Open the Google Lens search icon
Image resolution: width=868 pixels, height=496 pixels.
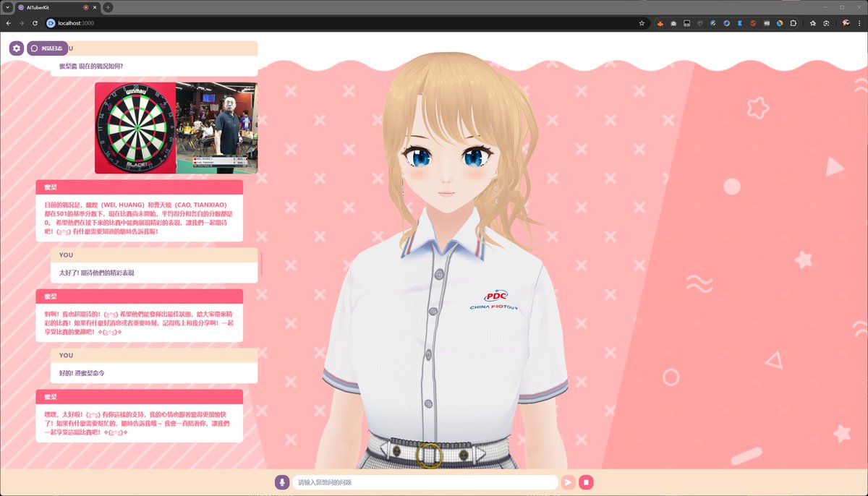[x=826, y=23]
